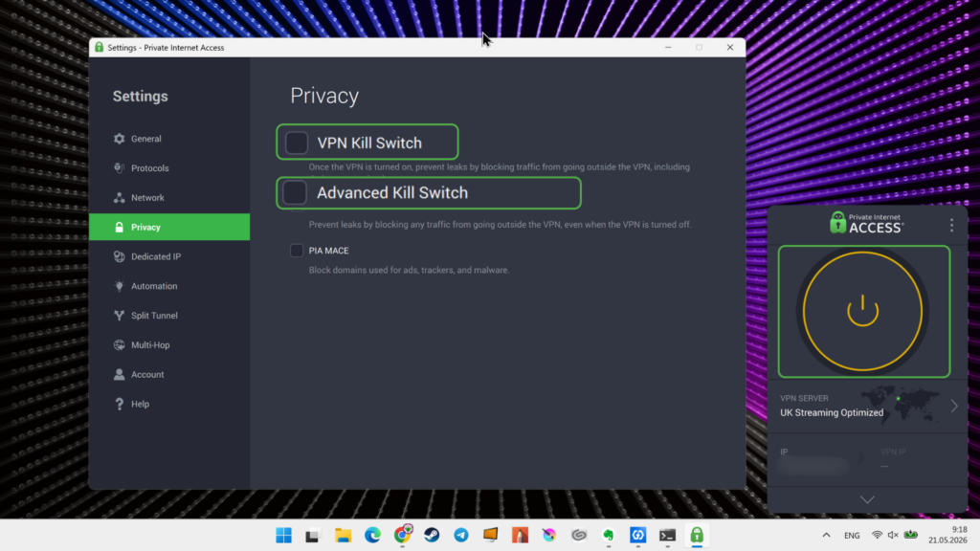This screenshot has width=980, height=551.
Task: Open VPN server list chevron
Action: [x=954, y=406]
